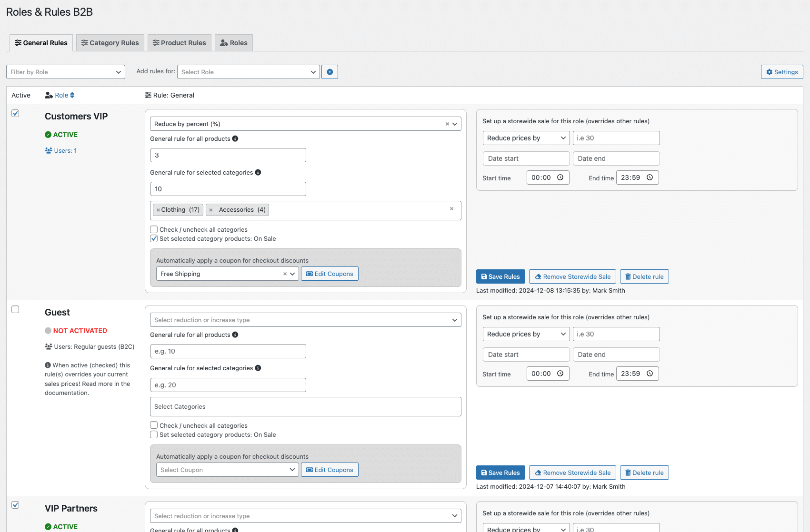The height and width of the screenshot is (532, 810).
Task: Click clock icon in Guest end time
Action: (x=650, y=374)
